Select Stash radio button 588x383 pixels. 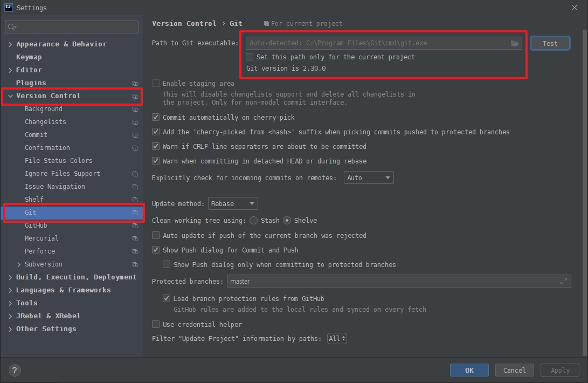pos(254,221)
